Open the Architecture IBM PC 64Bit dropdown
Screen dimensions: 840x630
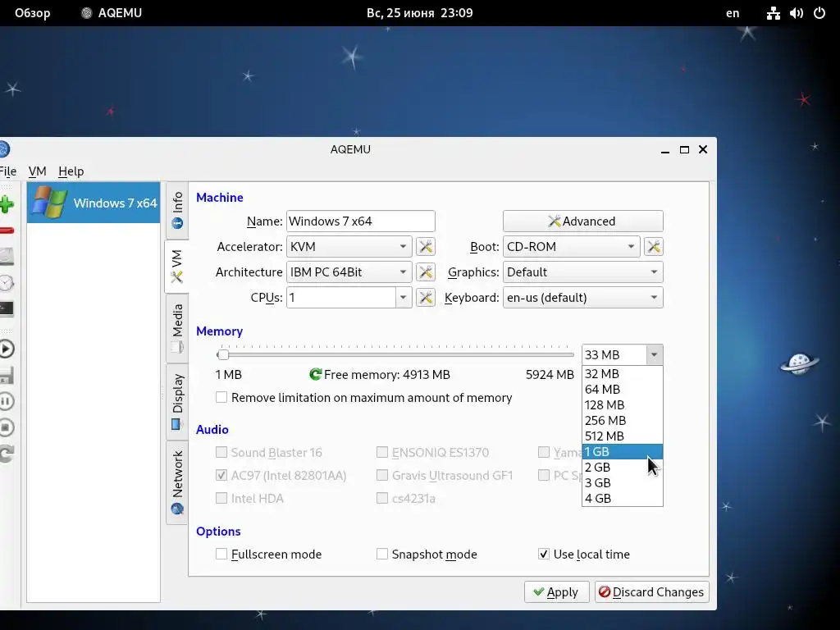pos(349,272)
